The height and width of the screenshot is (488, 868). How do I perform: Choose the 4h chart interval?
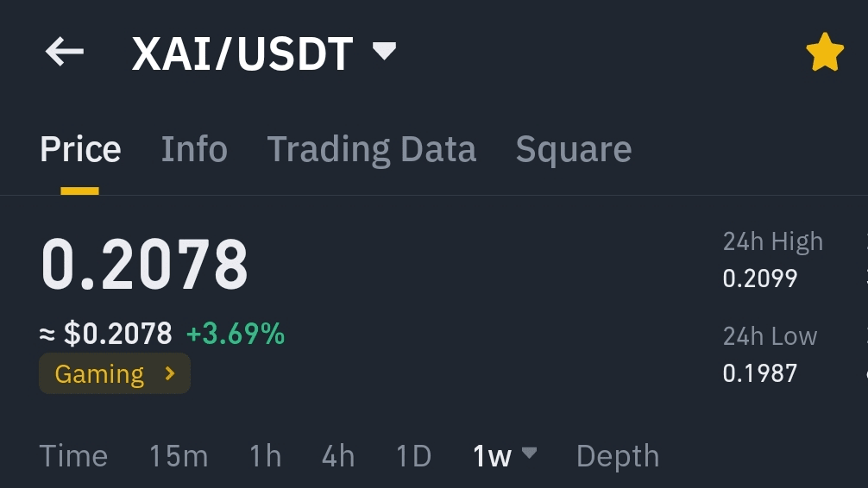pyautogui.click(x=337, y=455)
